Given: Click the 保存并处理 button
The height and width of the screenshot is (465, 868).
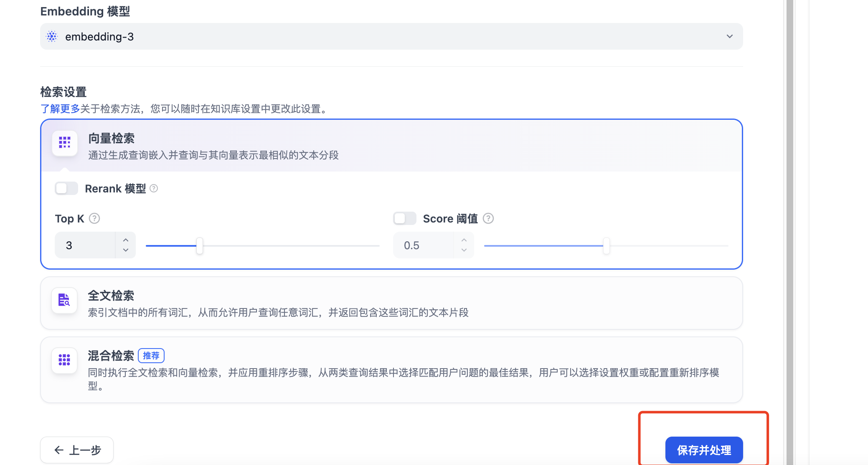Looking at the screenshot, I should (704, 450).
